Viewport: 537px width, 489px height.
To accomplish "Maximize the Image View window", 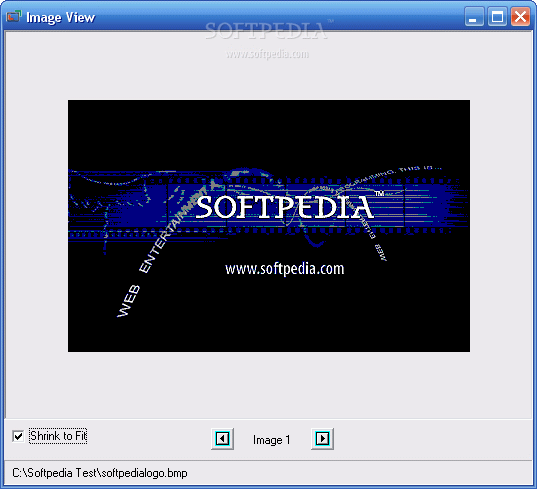I will click(x=497, y=16).
